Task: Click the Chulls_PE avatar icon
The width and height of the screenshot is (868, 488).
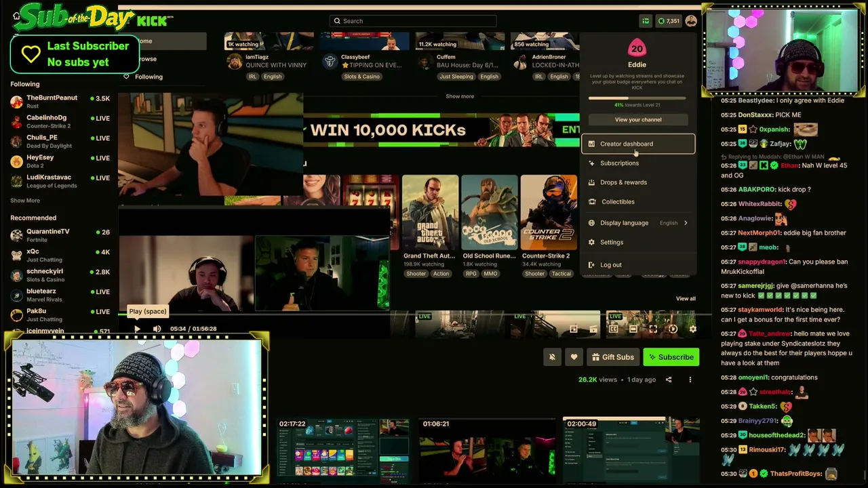Action: point(17,142)
